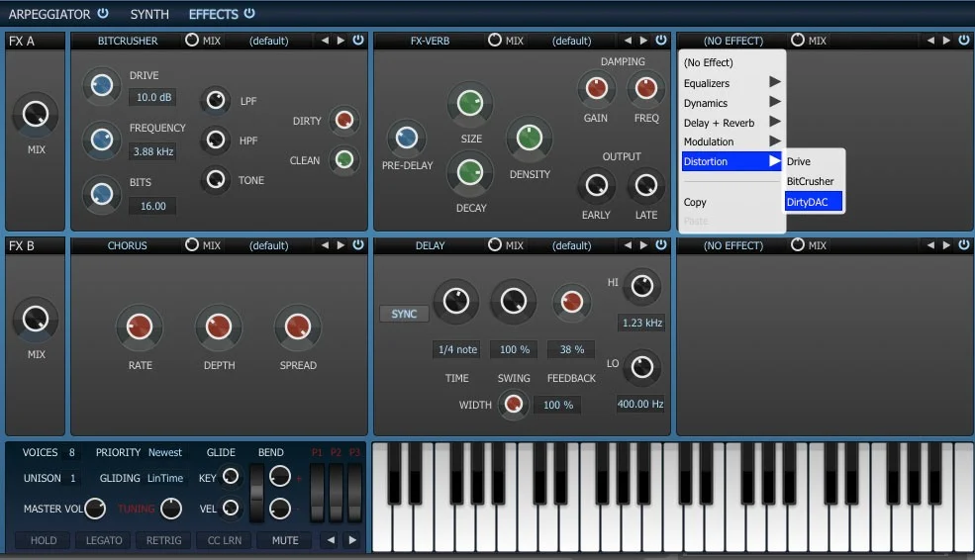
Task: Click keyboard scroll right arrow
Action: (x=352, y=540)
